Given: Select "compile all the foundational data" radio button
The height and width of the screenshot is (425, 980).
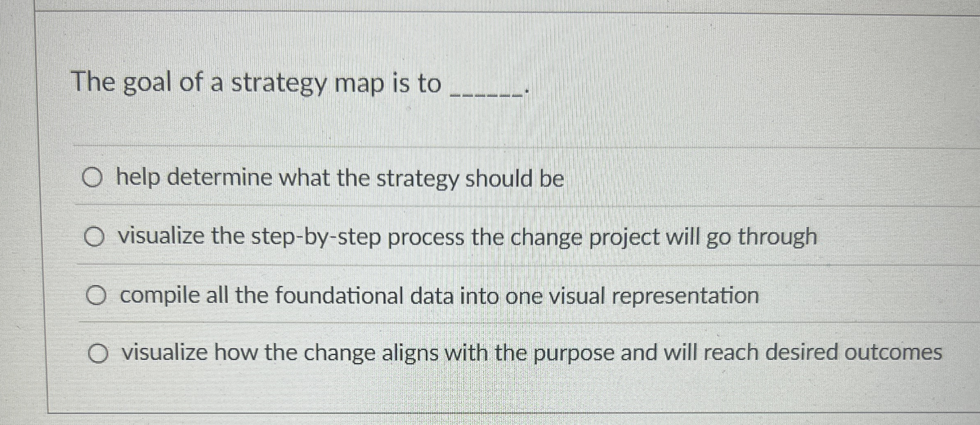Looking at the screenshot, I should pos(97,295).
